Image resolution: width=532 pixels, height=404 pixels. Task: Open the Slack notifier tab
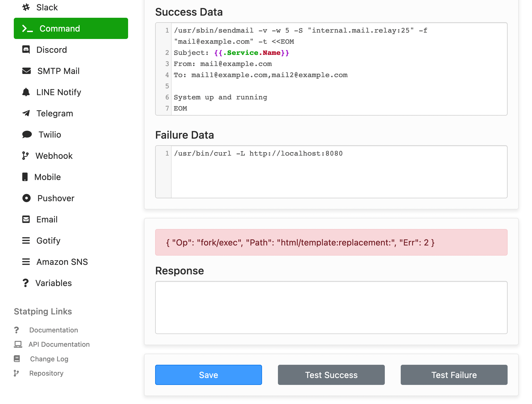point(71,7)
